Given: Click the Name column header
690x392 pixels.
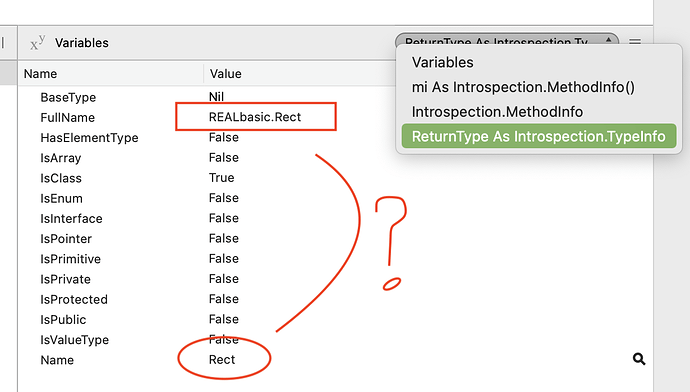Looking at the screenshot, I should 40,73.
